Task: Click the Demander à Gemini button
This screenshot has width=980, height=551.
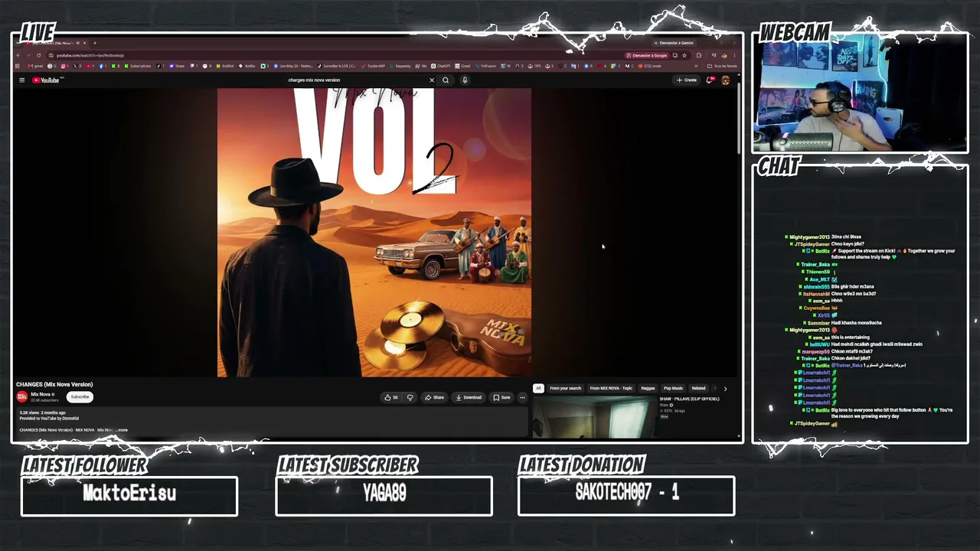Action: (673, 43)
